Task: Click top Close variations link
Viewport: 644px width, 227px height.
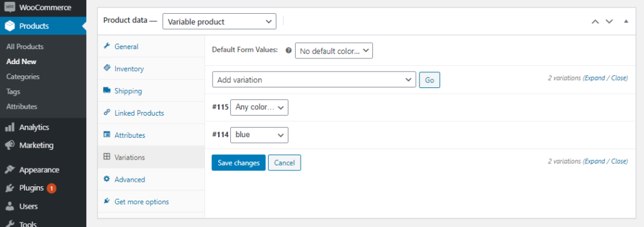Action: click(x=619, y=78)
